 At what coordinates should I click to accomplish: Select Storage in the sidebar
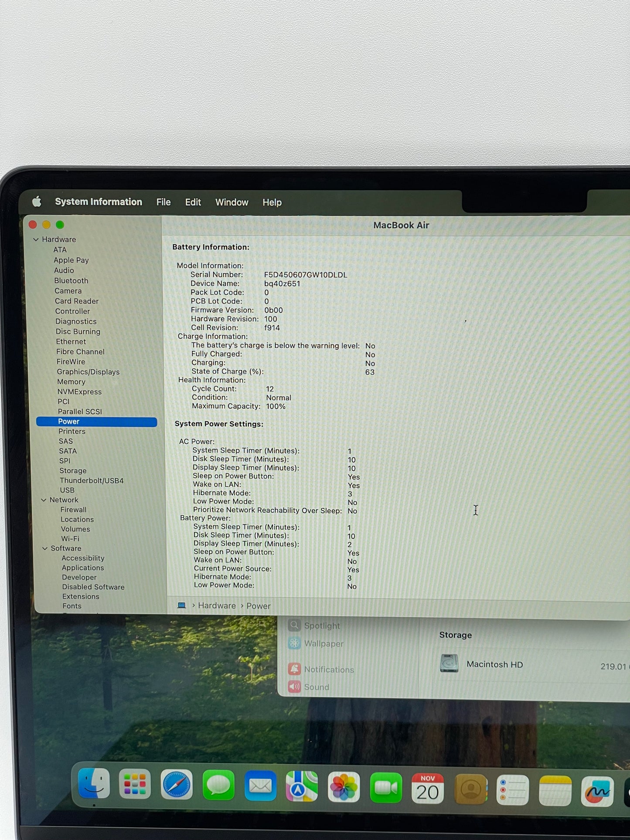point(73,471)
